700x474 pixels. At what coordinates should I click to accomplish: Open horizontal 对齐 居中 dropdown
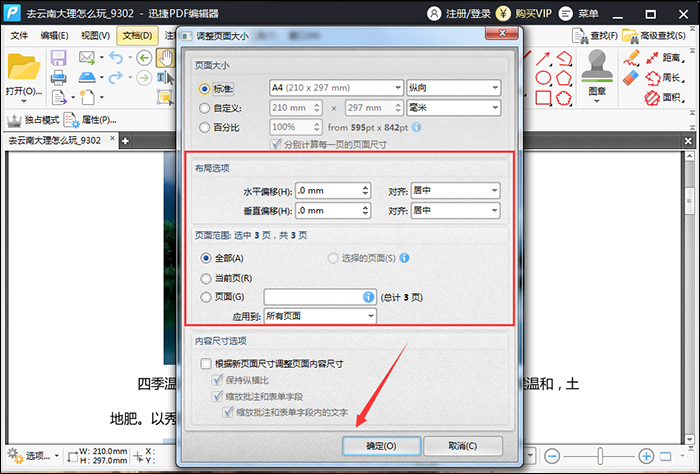coord(455,191)
